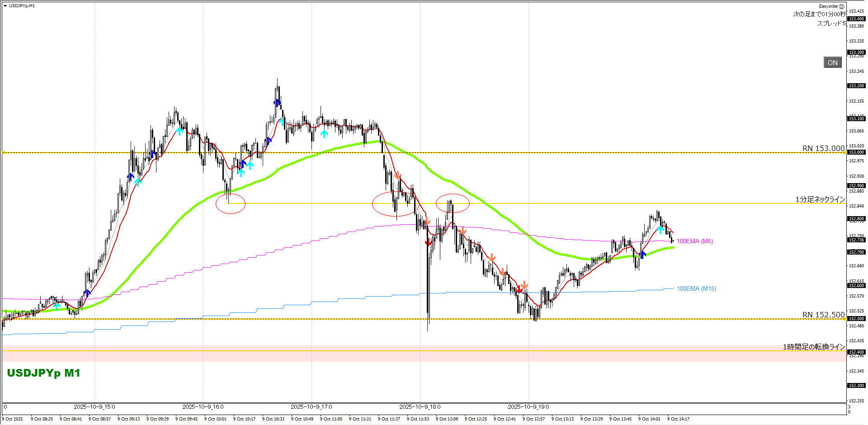Click the Easyorder smiley face icon

(x=841, y=6)
